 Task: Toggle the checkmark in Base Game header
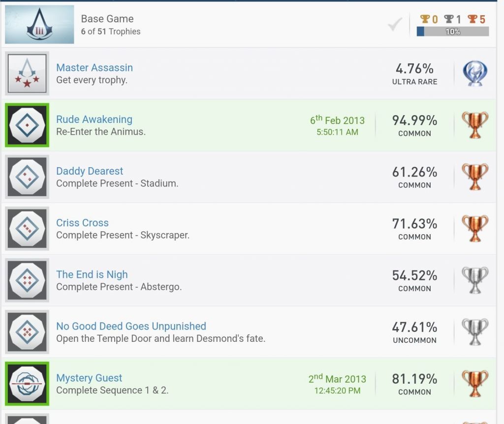pos(395,25)
